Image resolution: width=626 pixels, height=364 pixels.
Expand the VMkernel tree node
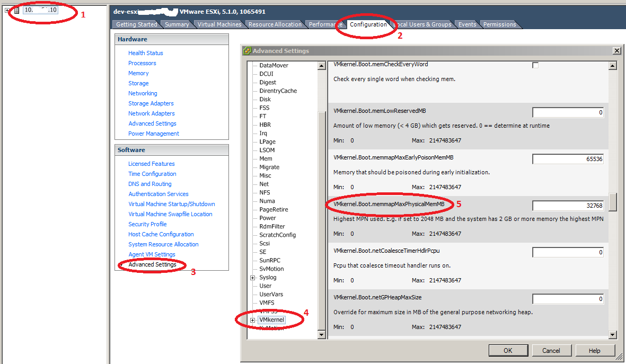(x=253, y=320)
